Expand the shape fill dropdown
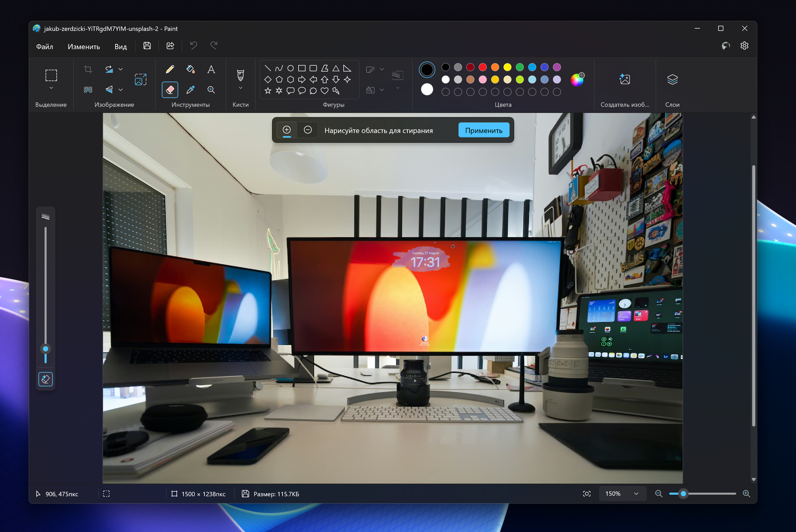796x532 pixels. pyautogui.click(x=382, y=90)
